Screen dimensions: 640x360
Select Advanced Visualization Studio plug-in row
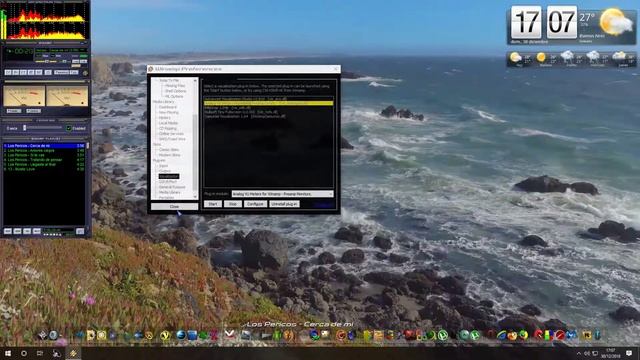269,99
